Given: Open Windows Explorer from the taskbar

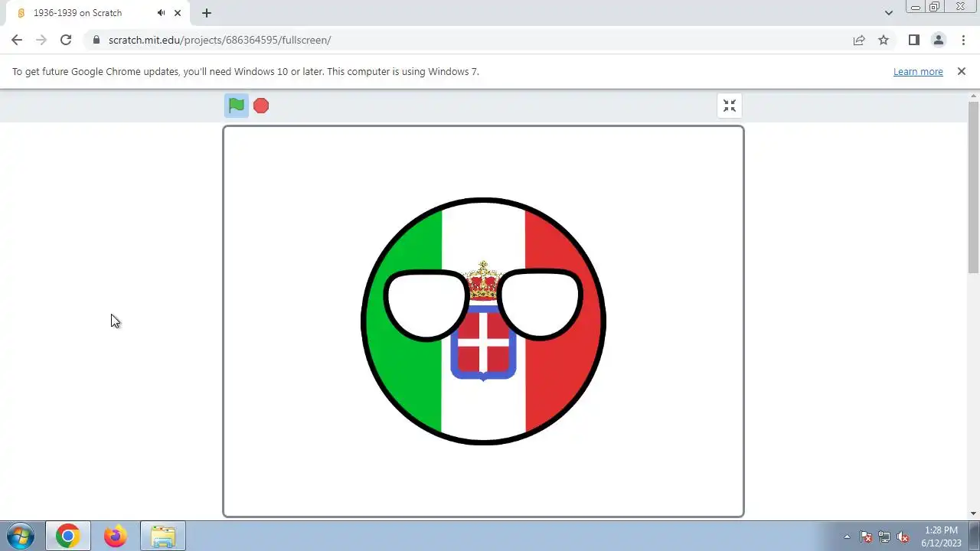Looking at the screenshot, I should 163,536.
